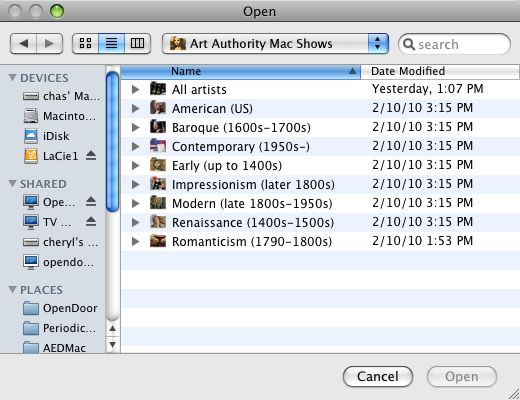Click the sidebar scroll down arrow
This screenshot has width=520, height=400.
point(113,344)
